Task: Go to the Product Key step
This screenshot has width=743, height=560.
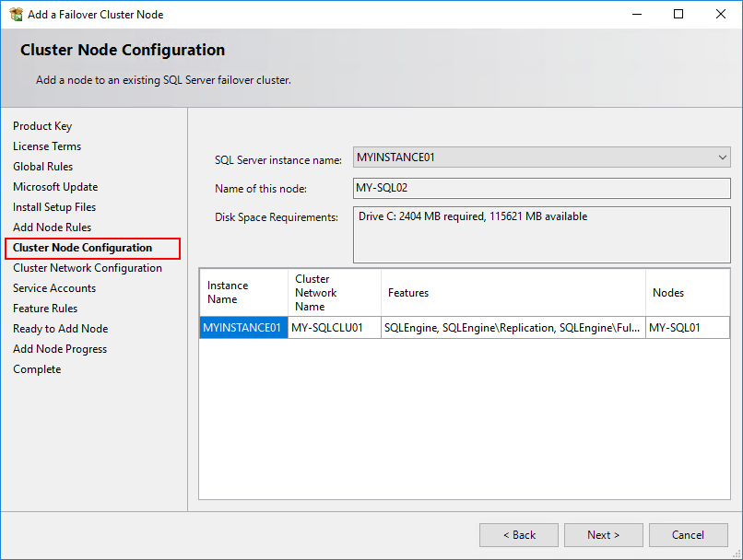Action: coord(42,126)
